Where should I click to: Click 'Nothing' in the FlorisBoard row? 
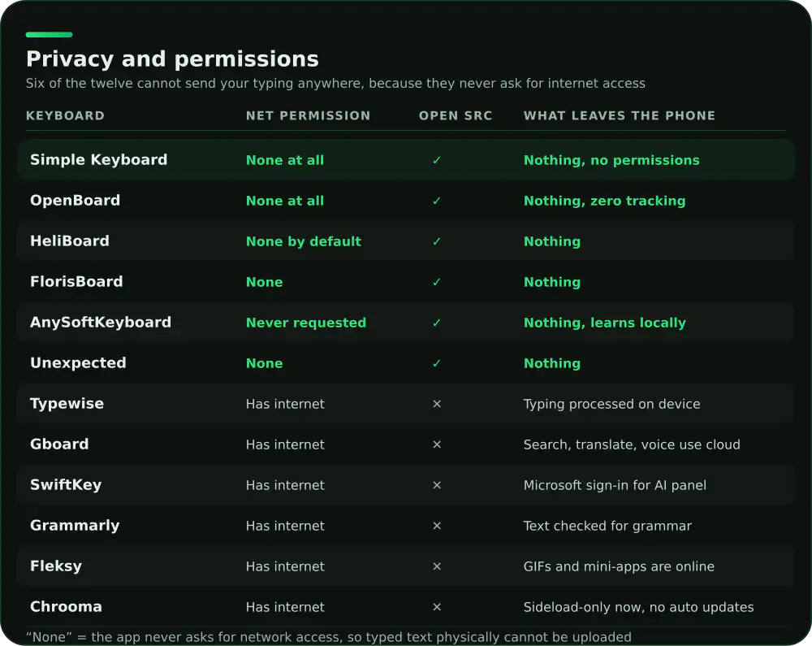click(552, 282)
